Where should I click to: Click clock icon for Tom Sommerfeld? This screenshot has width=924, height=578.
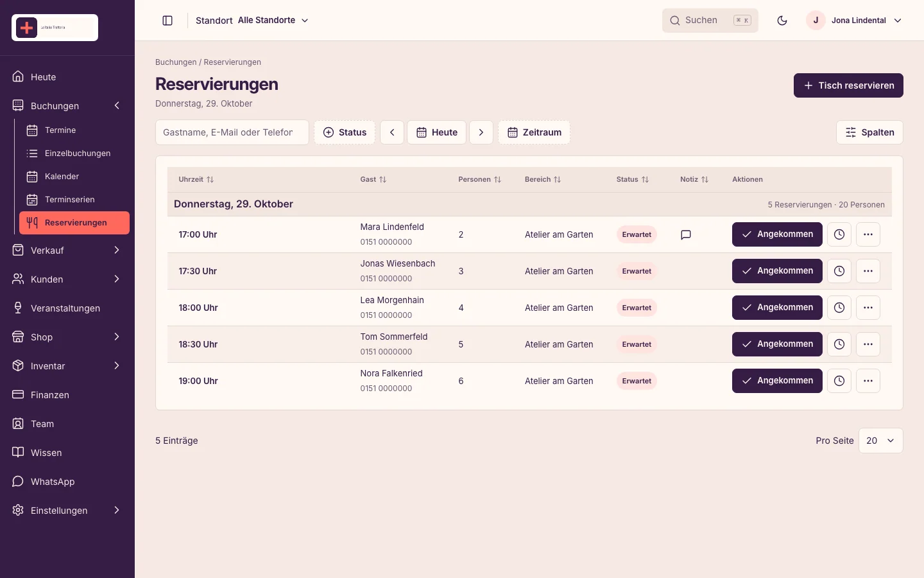pos(839,344)
